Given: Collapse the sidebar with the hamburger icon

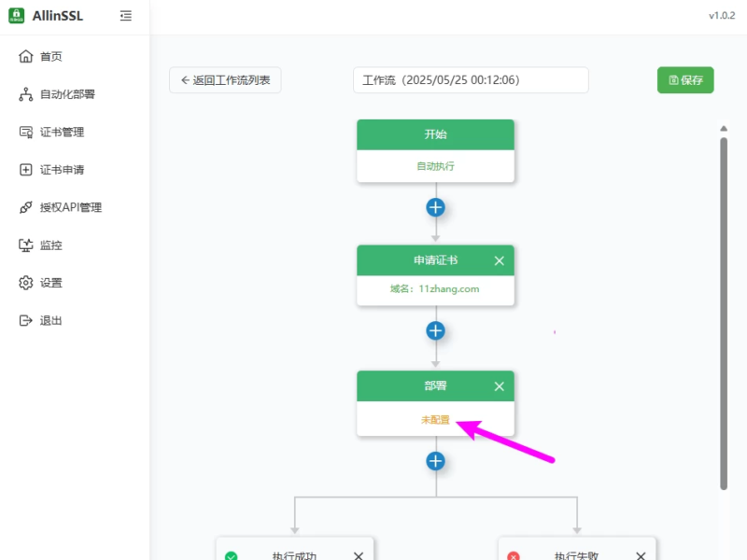Looking at the screenshot, I should click(126, 15).
